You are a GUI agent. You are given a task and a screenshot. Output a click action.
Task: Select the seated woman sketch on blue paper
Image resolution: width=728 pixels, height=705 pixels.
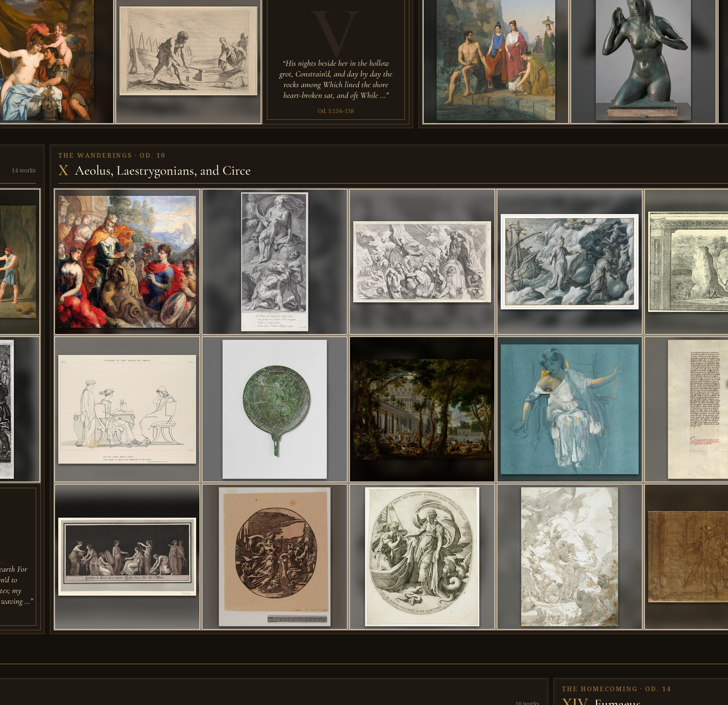[569, 409]
